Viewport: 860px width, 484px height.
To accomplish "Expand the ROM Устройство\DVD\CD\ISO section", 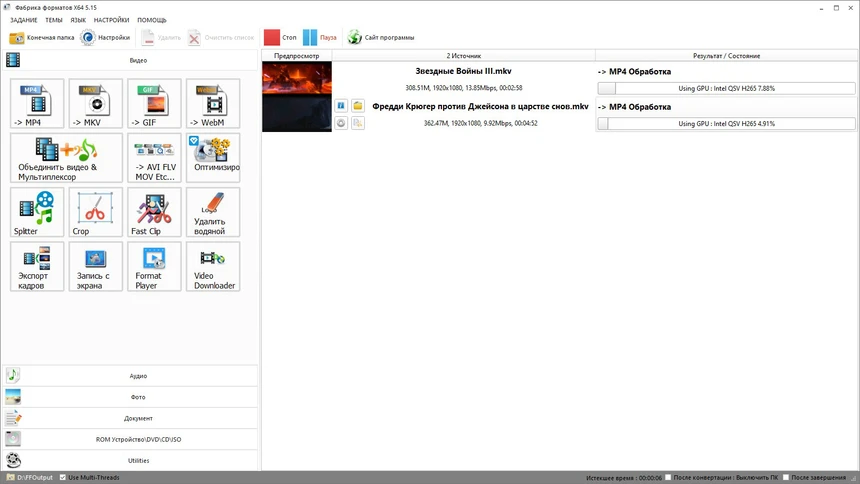I will pyautogui.click(x=130, y=439).
